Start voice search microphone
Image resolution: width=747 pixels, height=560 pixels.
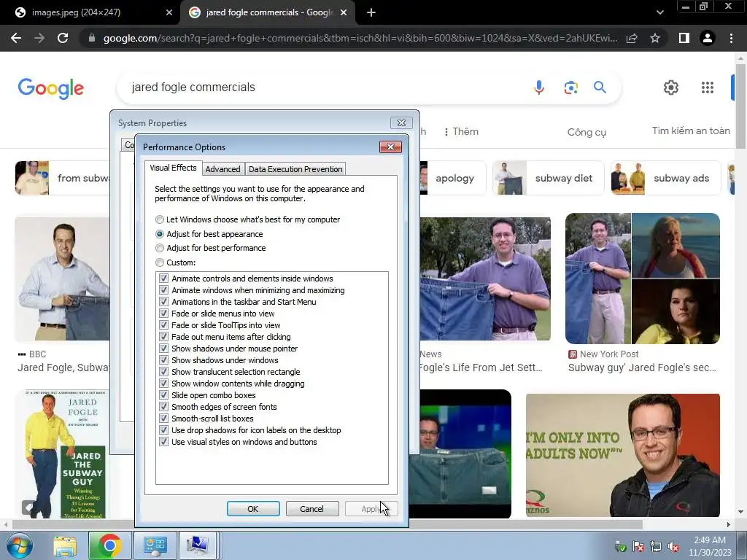[x=539, y=87]
